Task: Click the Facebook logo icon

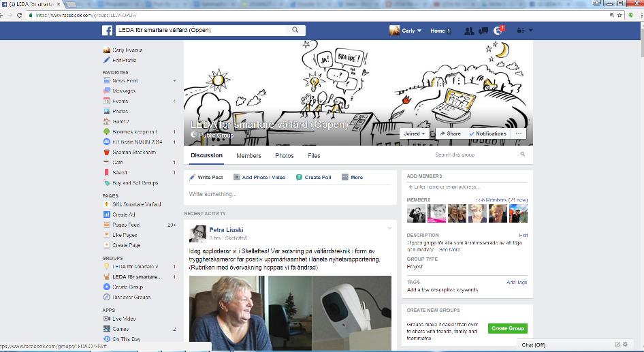Action: click(x=107, y=31)
